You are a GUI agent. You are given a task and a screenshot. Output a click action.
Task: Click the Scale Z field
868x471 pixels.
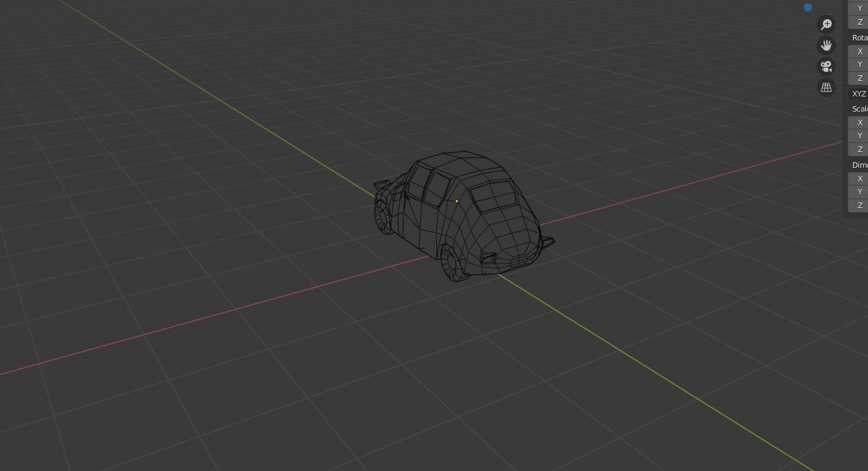tap(858, 149)
